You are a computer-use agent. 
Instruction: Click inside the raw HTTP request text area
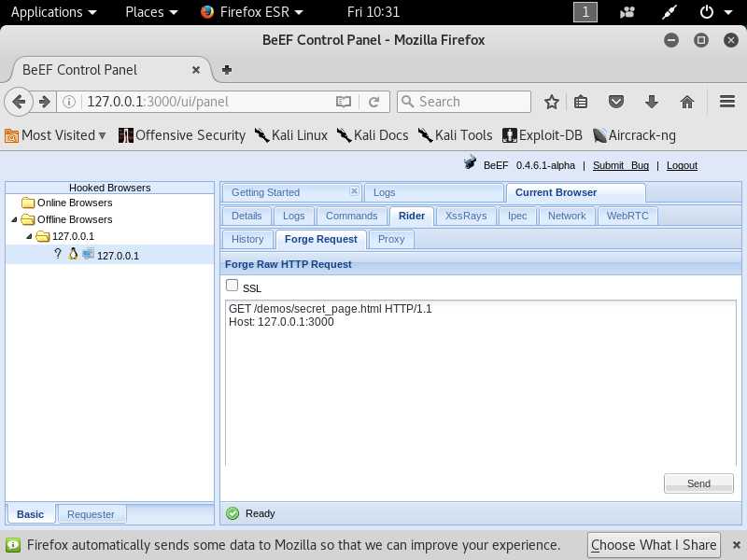481,384
